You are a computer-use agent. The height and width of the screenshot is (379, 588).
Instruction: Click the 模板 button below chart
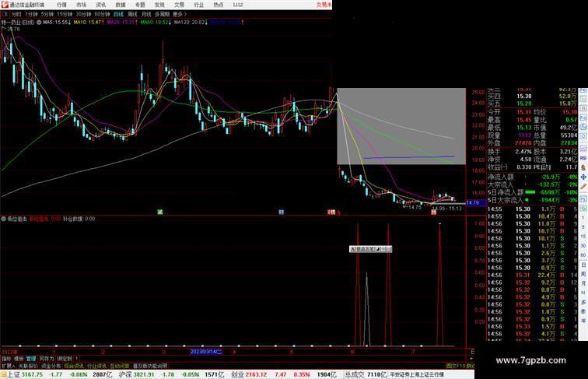tap(19, 359)
